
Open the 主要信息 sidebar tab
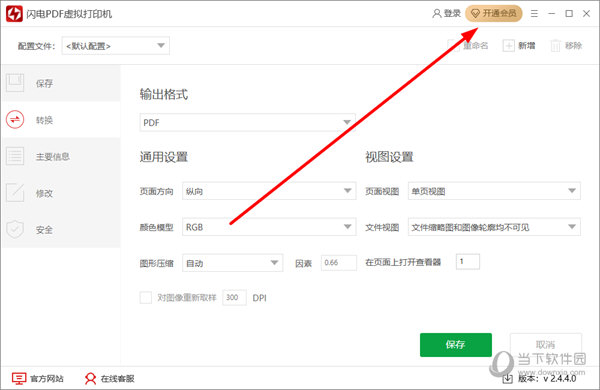61,156
